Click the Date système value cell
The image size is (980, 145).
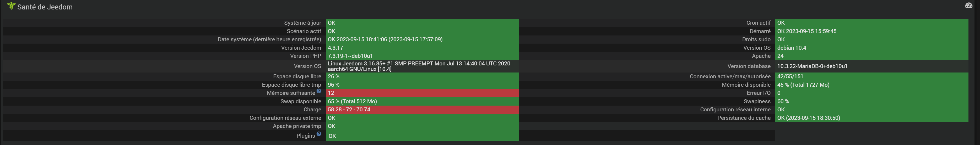[x=422, y=39]
